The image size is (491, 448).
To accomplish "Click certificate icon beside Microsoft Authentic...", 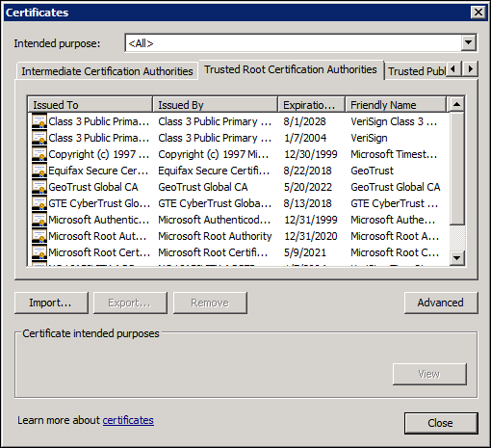I will tap(39, 220).
